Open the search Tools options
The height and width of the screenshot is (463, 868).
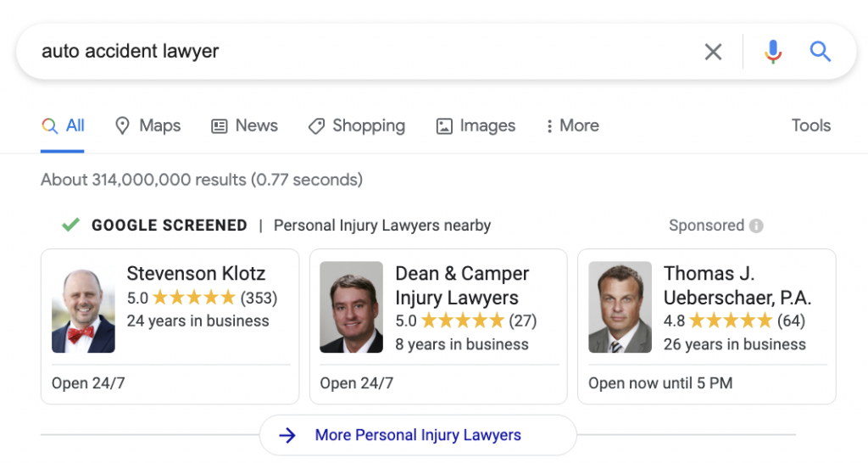pos(810,126)
